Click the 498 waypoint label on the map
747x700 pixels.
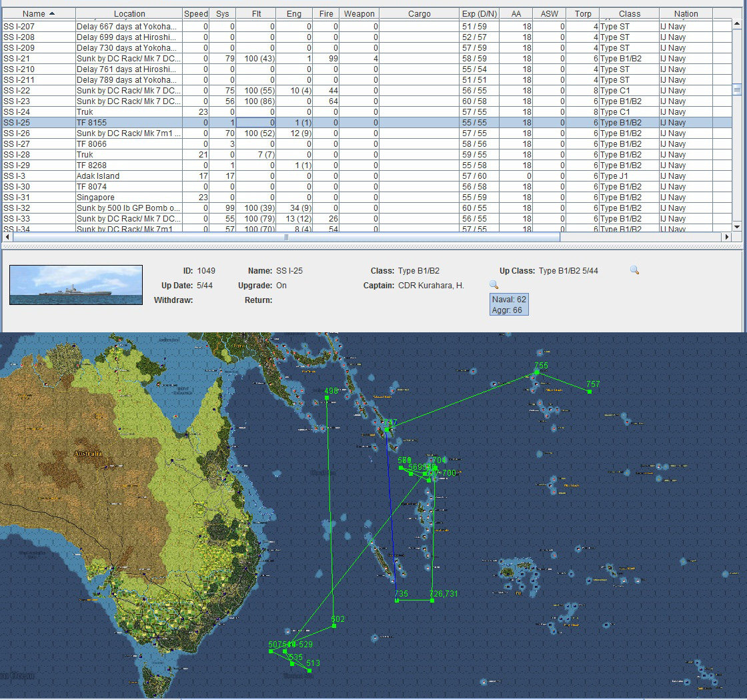tap(331, 391)
